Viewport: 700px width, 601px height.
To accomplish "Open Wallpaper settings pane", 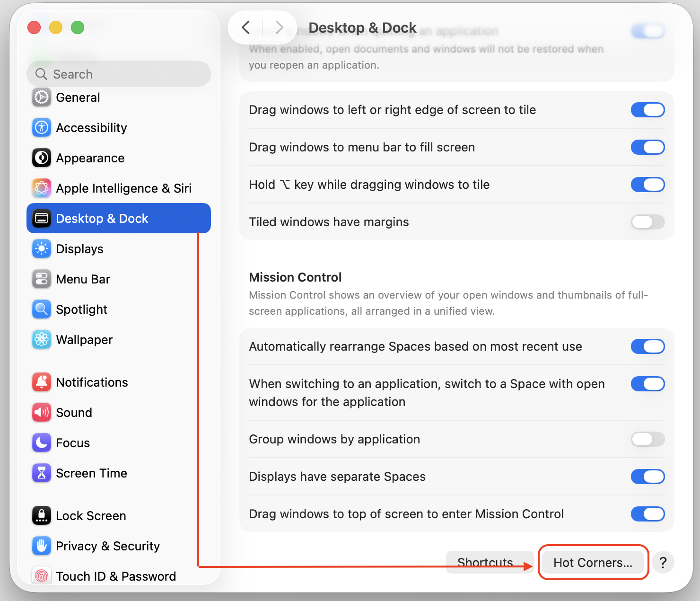I will 119,340.
